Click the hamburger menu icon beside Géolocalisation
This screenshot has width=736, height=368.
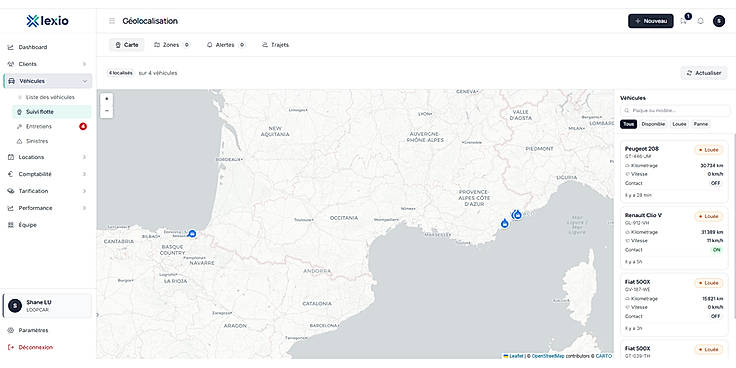tap(112, 21)
